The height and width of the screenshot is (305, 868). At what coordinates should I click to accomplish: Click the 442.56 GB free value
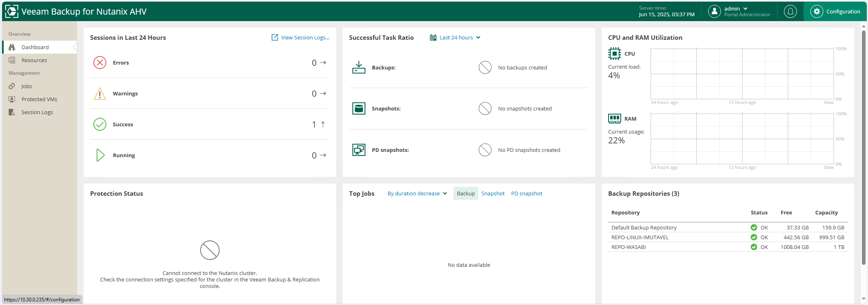[x=796, y=237]
